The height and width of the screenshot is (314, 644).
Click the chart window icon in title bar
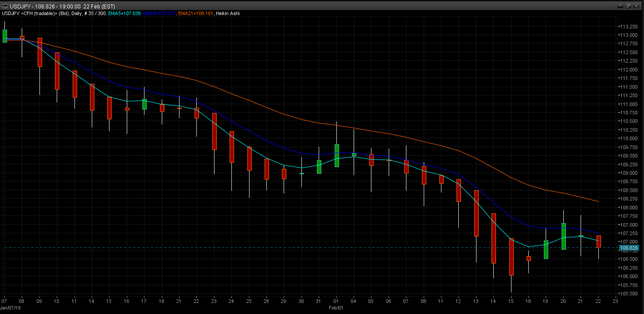point(4,6)
